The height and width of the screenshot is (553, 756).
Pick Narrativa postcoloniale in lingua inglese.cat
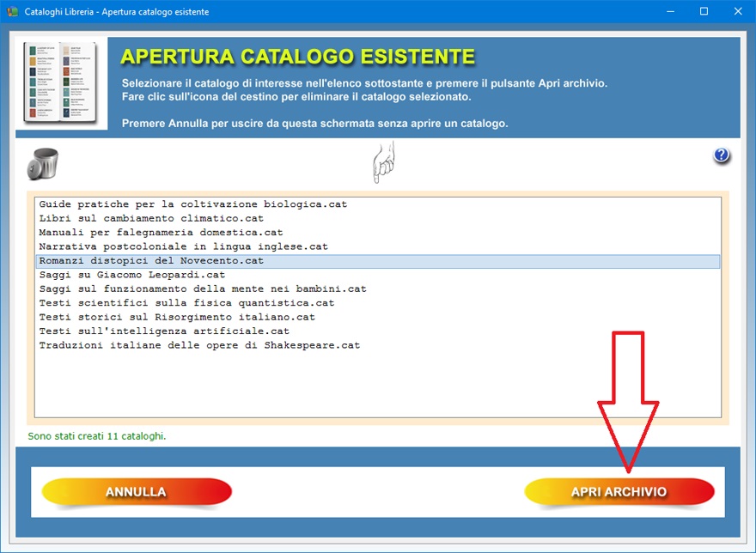(x=183, y=246)
